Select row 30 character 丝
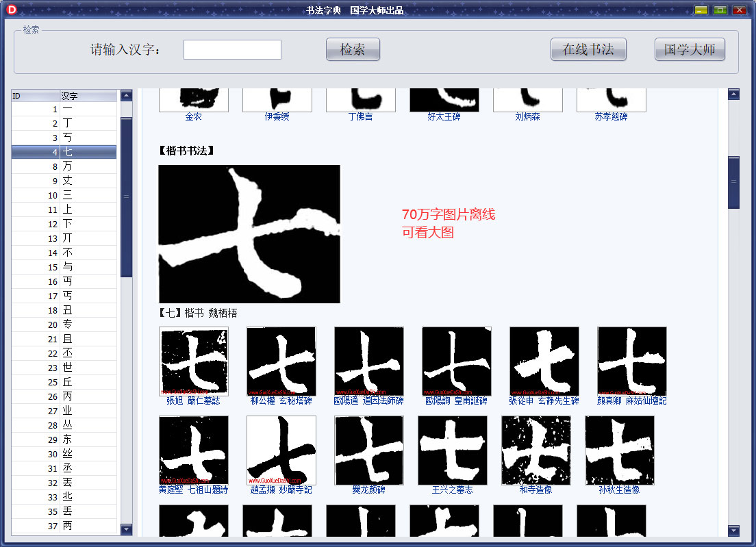The height and width of the screenshot is (547, 756). [64, 454]
